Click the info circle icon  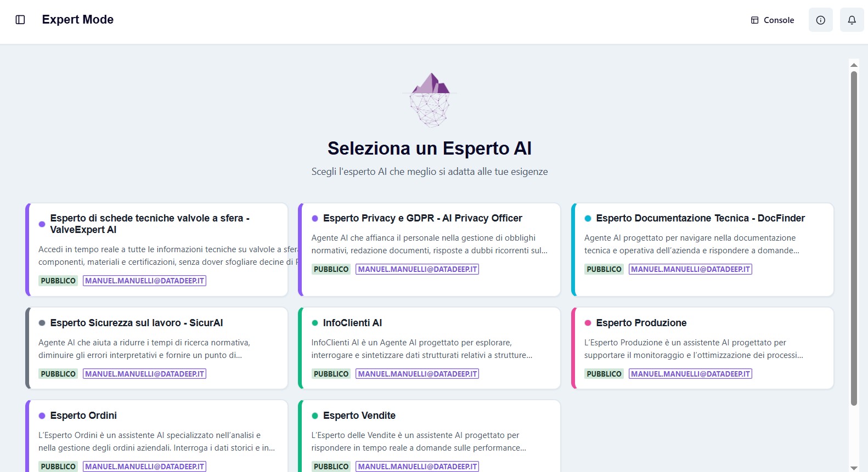pyautogui.click(x=821, y=20)
